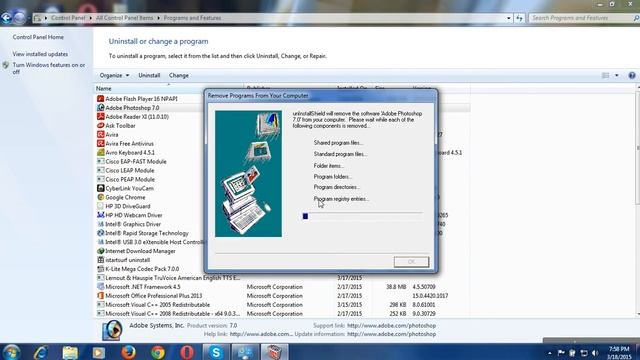Launch Internet Explorer from taskbar
Screen dimensions: 640x360
coord(41,352)
